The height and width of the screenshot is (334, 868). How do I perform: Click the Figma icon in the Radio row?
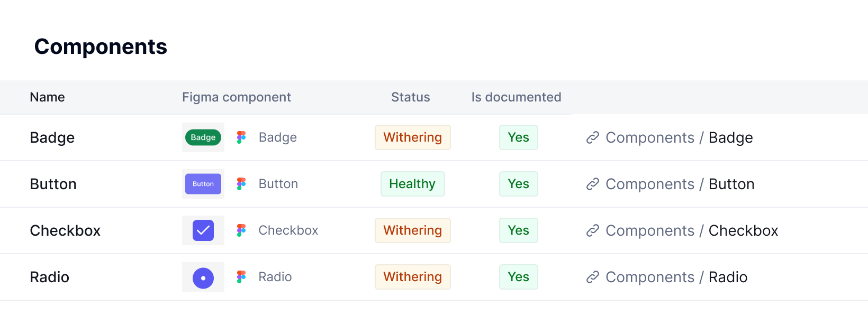tap(241, 277)
